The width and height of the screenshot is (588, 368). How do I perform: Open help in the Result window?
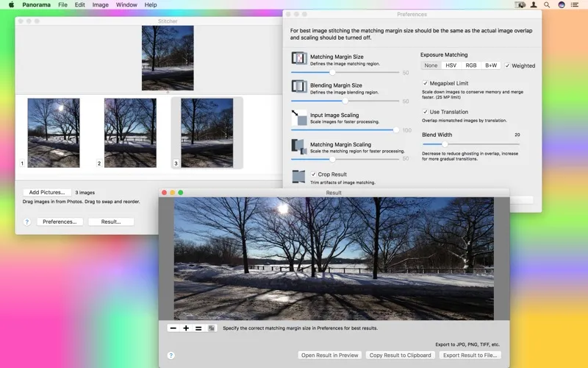pos(171,355)
